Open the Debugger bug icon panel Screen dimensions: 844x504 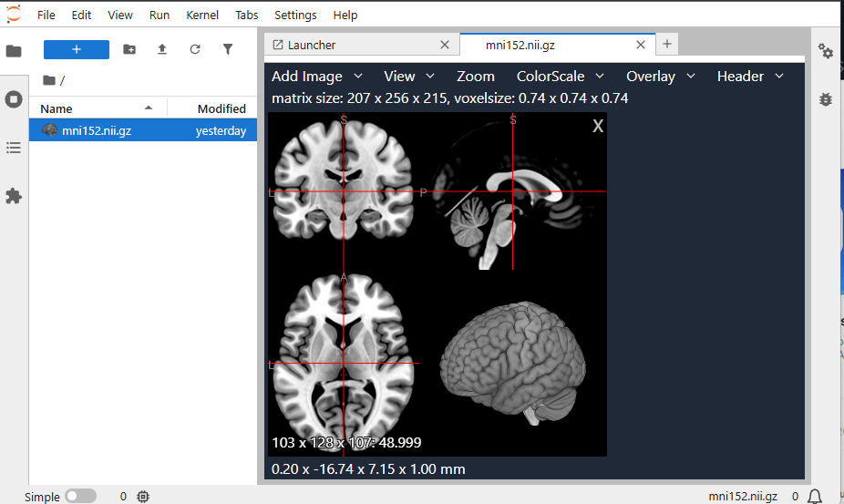tap(826, 99)
